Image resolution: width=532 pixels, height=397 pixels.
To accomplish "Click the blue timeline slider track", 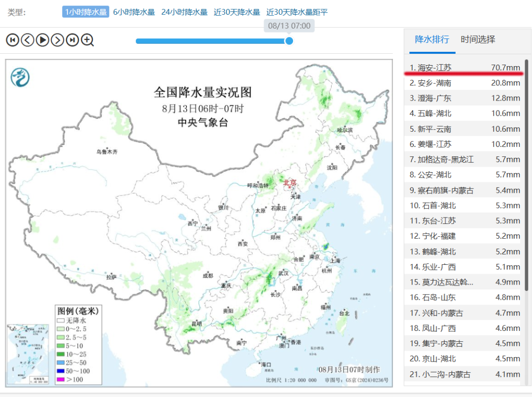I will [x=212, y=41].
